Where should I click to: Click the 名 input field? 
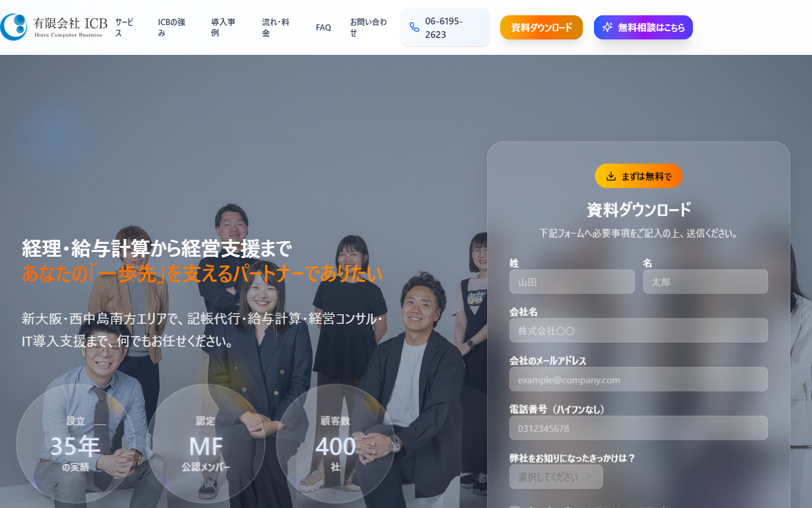(705, 282)
